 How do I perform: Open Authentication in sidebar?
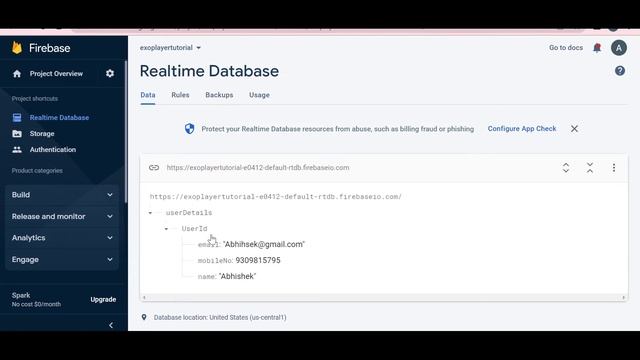coord(53,150)
